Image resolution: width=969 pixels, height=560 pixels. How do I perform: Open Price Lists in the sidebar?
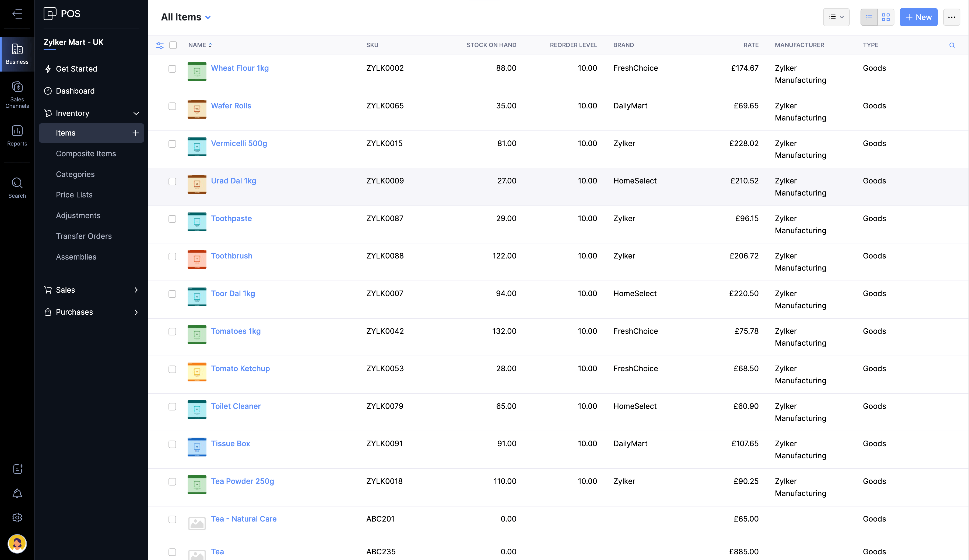[x=74, y=195]
